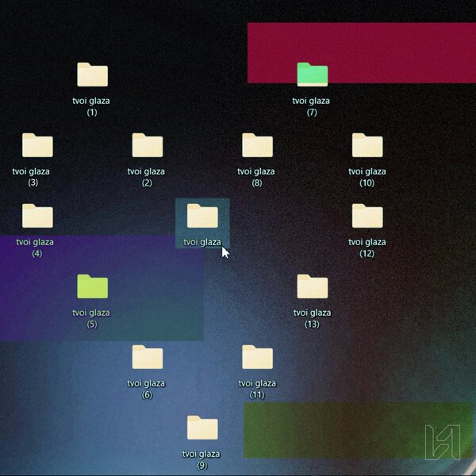Click the tvoi glaza (13) folder icon
The height and width of the screenshot is (476, 476).
[x=312, y=286]
